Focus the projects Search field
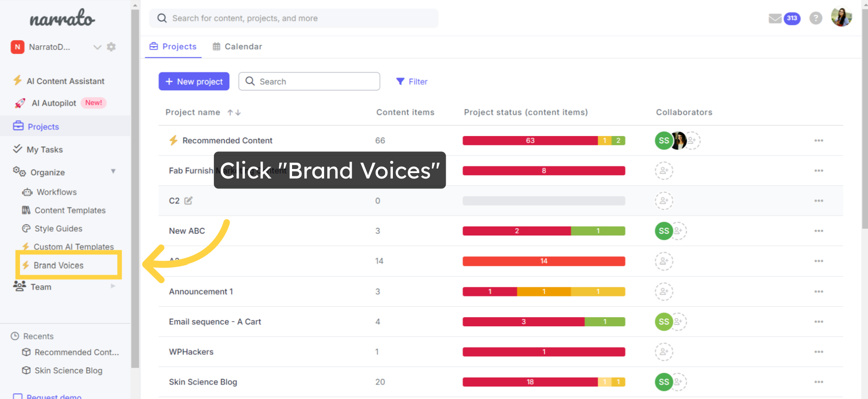 click(309, 81)
